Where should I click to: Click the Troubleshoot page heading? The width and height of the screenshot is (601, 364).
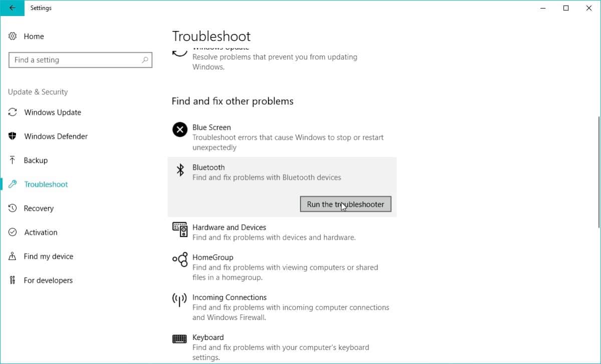coord(211,36)
